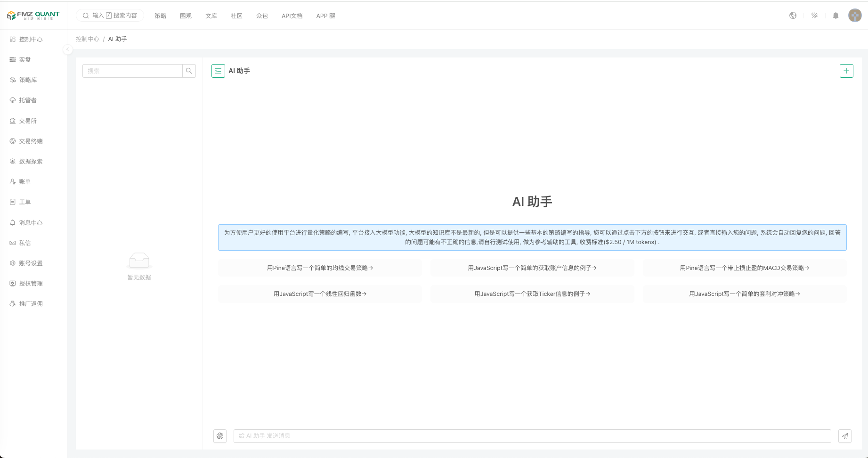Screen dimensions: 868x458
Task: Toggle the conversation list panel icon
Action: click(x=218, y=71)
